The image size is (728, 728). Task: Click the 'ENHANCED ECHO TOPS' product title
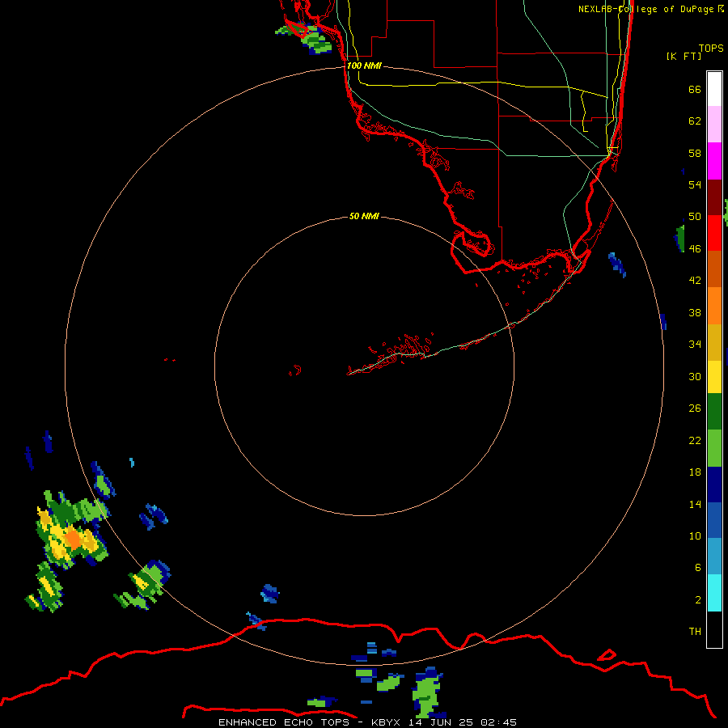285,722
